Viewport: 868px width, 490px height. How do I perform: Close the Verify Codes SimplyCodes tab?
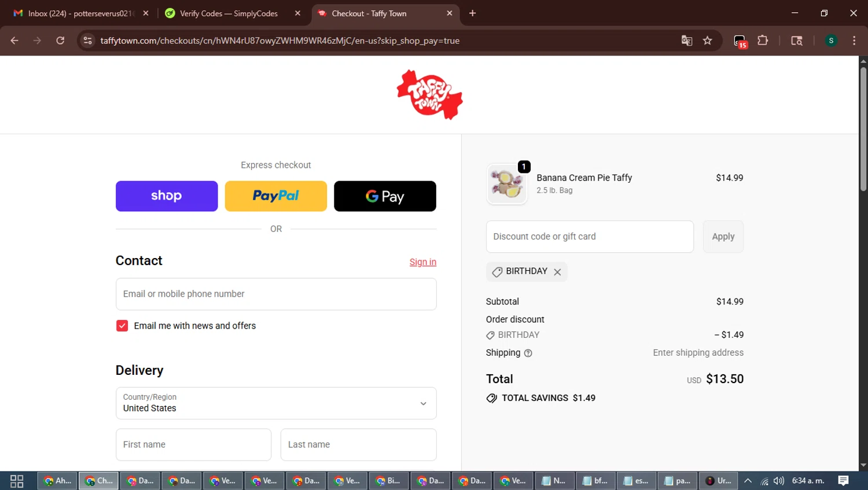pos(297,13)
